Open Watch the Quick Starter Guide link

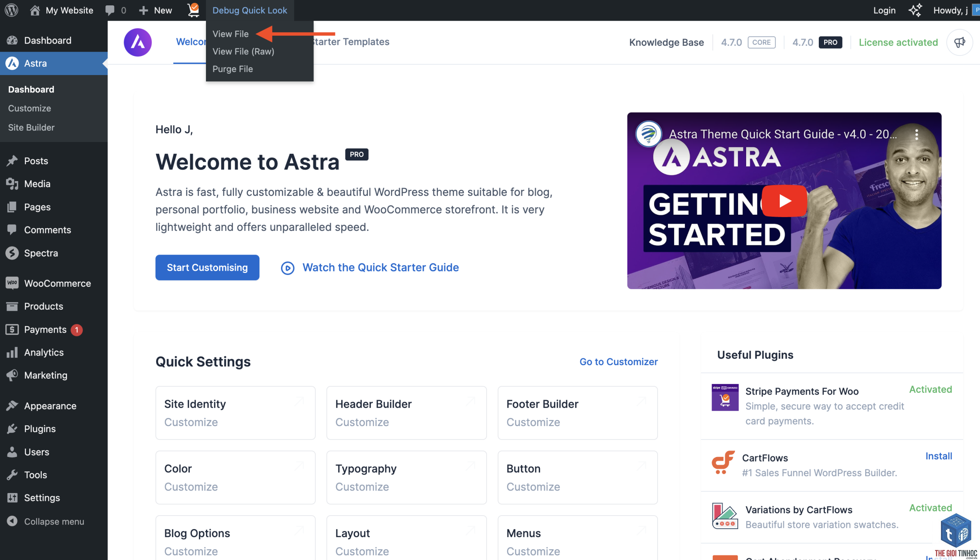click(x=370, y=267)
